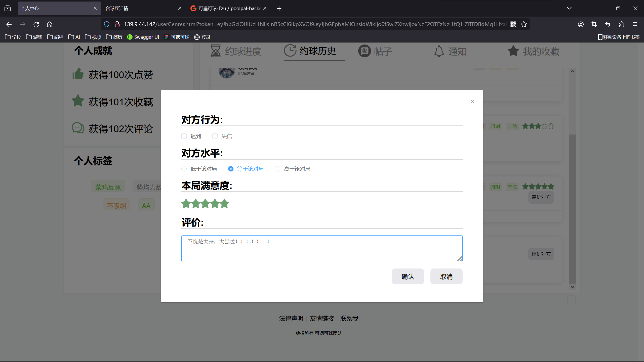Viewport: 644px width, 362px height.
Task: Check the 迟到 checkbox
Action: click(184, 136)
